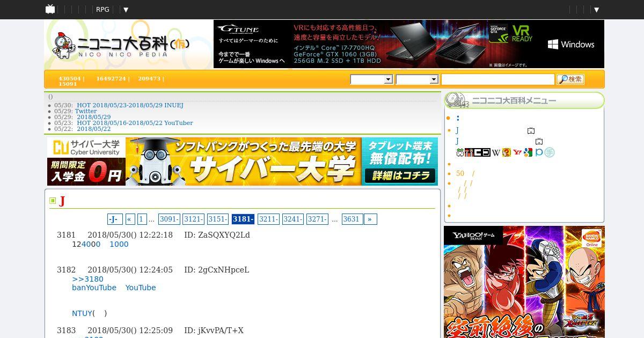Search Wikipedia via W icon

(x=496, y=152)
